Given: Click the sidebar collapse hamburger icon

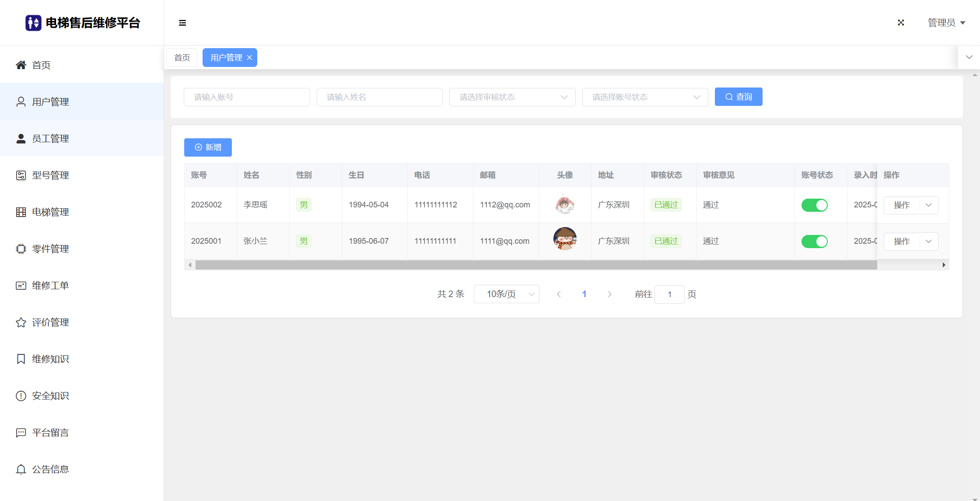Looking at the screenshot, I should coord(182,23).
